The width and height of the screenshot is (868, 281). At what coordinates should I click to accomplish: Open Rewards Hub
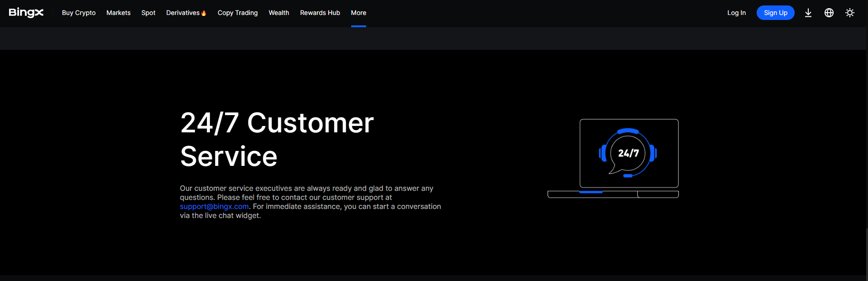point(320,13)
